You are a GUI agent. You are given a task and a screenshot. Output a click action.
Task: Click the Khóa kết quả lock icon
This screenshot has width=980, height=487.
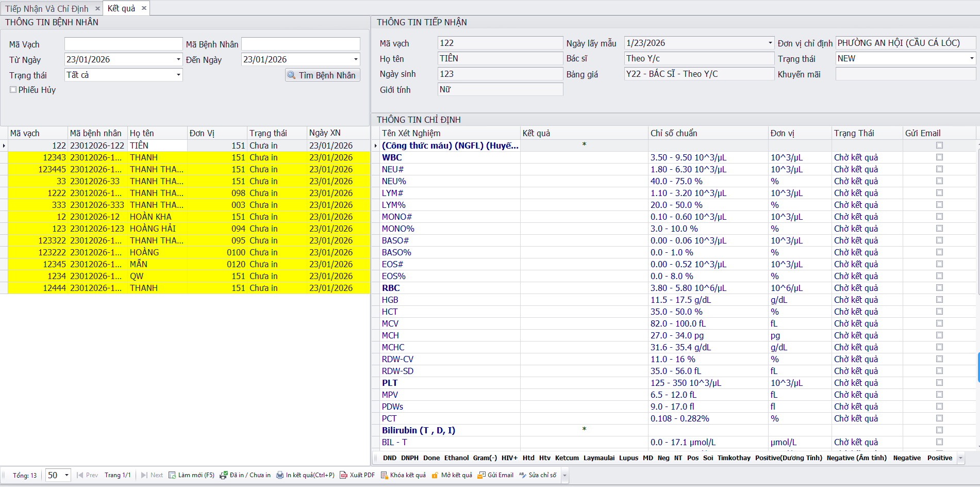(x=384, y=475)
